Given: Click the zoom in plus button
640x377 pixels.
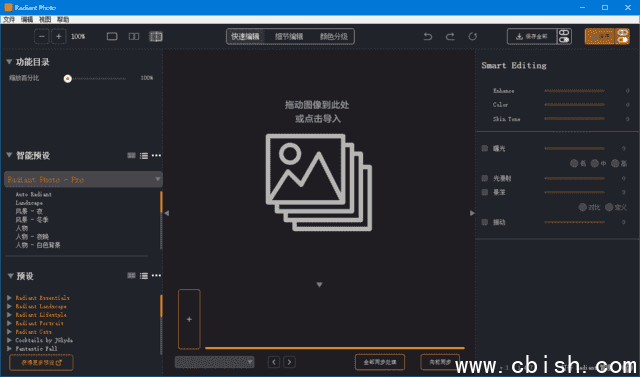Looking at the screenshot, I should click(59, 37).
